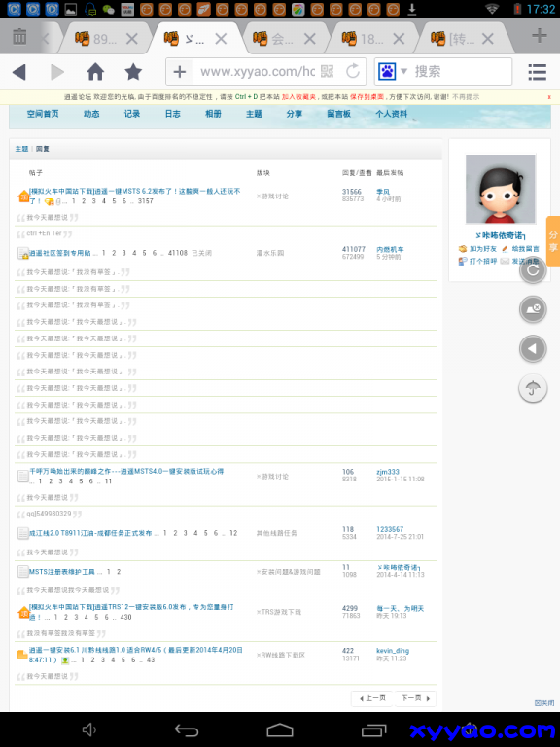Image resolution: width=560 pixels, height=747 pixels.
Task: Tap the browser forward arrow
Action: [57, 72]
